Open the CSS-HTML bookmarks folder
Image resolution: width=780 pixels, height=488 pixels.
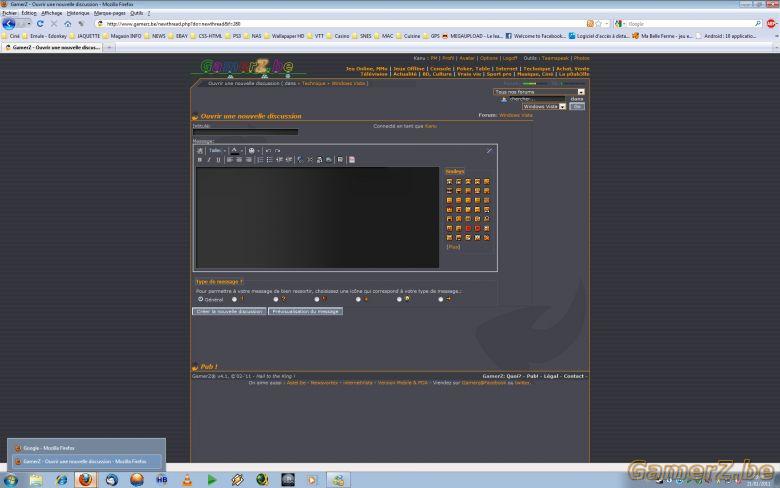click(205, 36)
